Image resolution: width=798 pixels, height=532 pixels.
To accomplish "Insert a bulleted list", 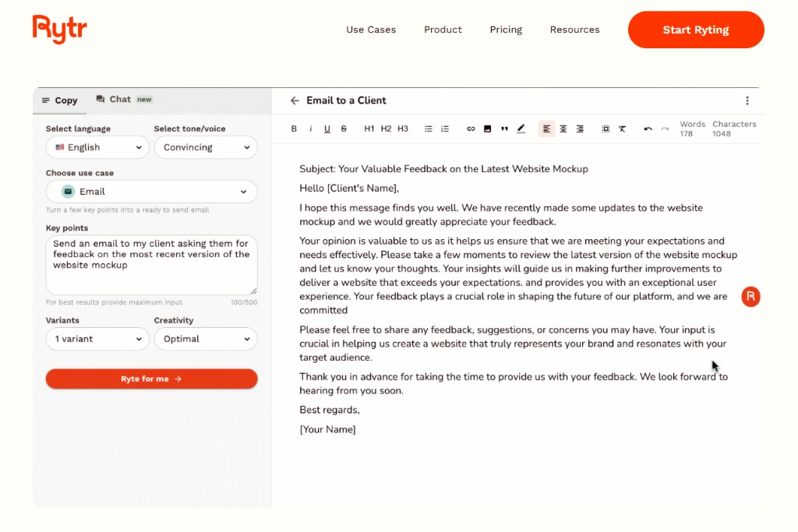I will tap(428, 129).
